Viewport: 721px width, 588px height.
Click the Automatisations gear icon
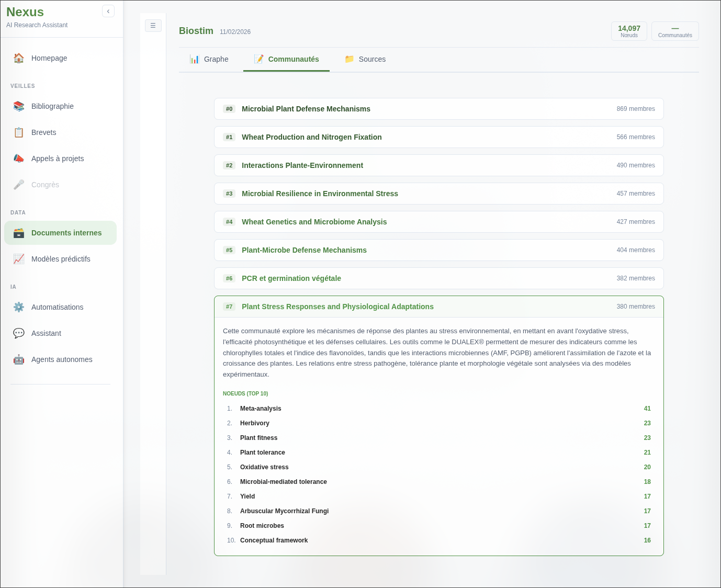(x=19, y=307)
